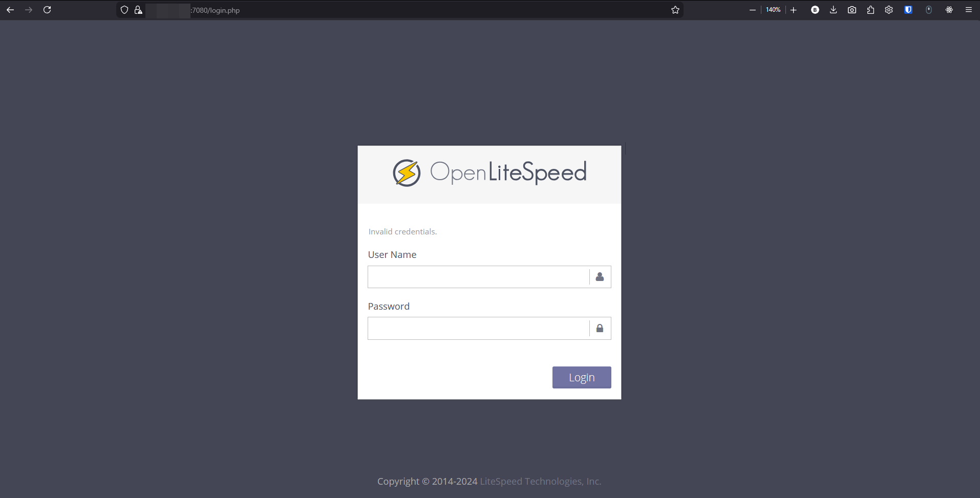The height and width of the screenshot is (498, 980).
Task: Take a screenshot using the camera toolbar icon
Action: pos(851,10)
